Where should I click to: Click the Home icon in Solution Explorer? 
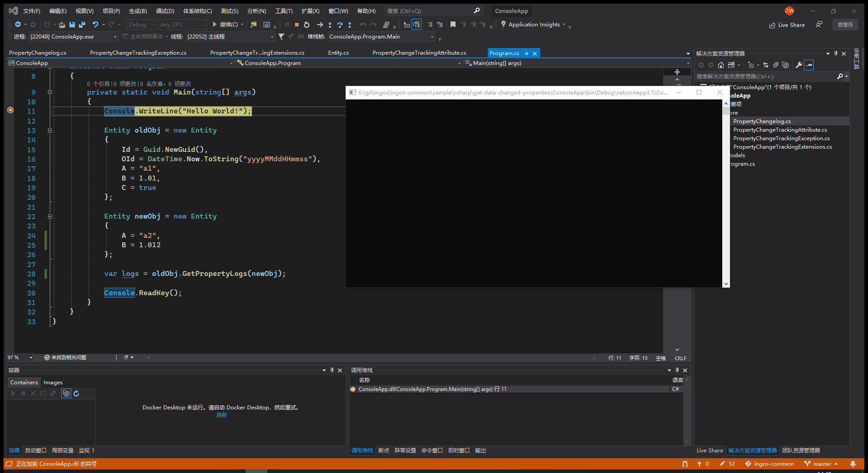coord(721,65)
